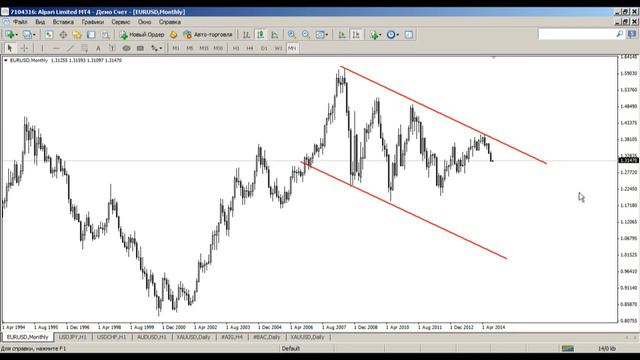Click the search magnifier icon
The height and width of the screenshot is (360, 640).
620,34
